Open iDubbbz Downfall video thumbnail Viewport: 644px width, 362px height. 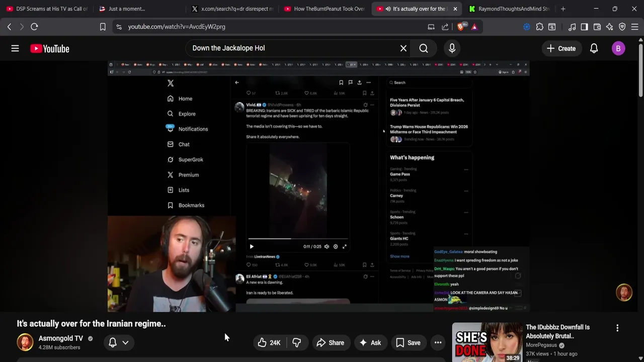(487, 342)
